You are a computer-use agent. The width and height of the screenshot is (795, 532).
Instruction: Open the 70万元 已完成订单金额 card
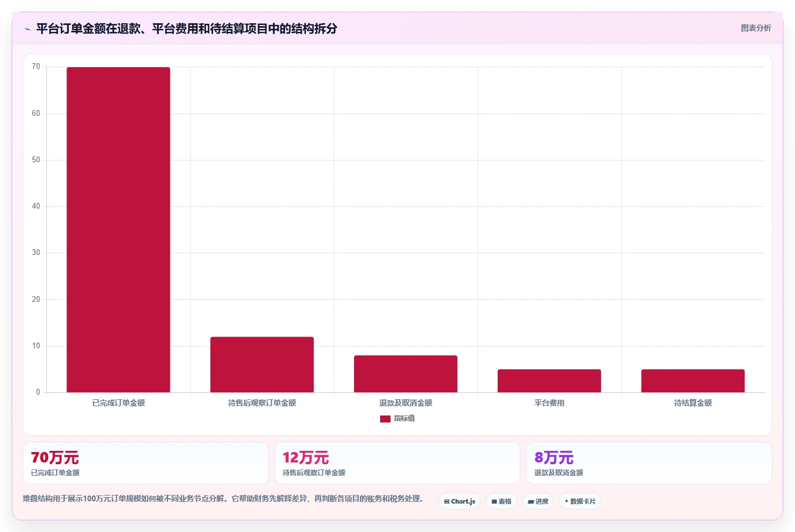coord(145,463)
